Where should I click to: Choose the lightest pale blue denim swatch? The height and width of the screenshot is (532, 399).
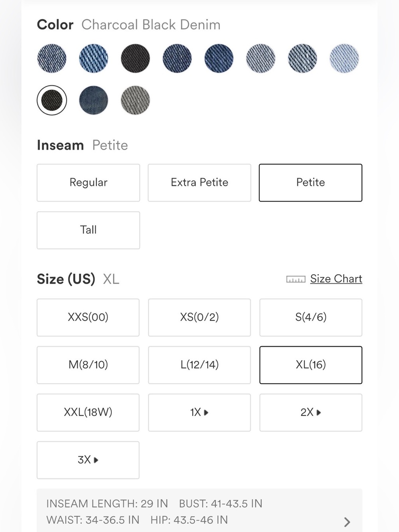pos(344,58)
